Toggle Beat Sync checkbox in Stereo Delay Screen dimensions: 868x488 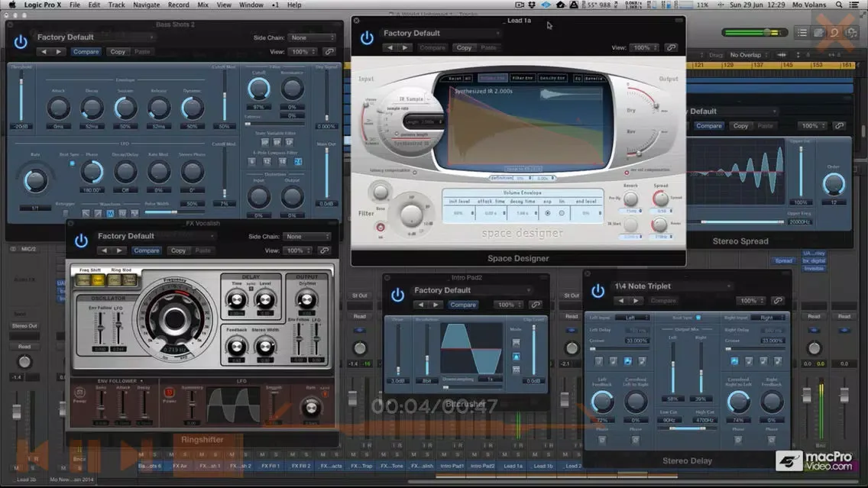(698, 318)
